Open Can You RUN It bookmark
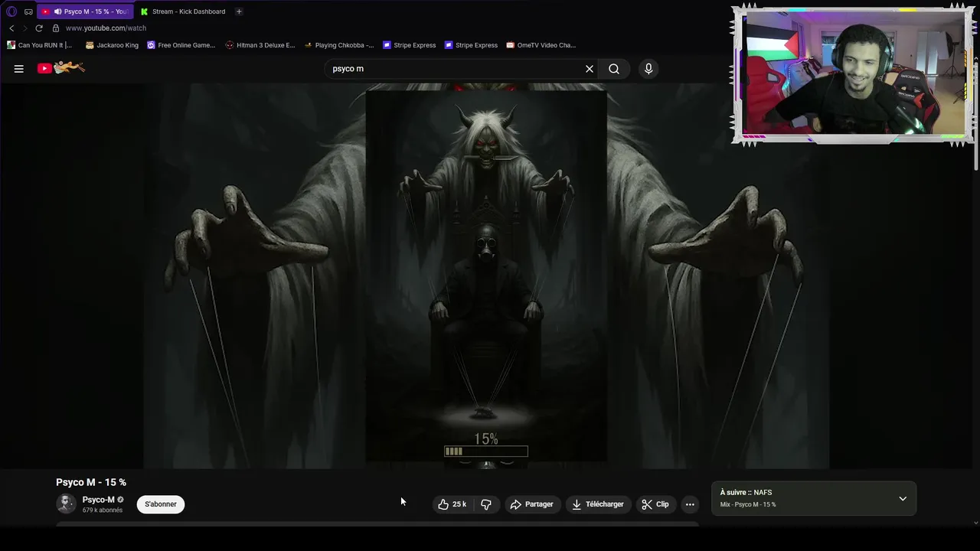 (x=40, y=45)
